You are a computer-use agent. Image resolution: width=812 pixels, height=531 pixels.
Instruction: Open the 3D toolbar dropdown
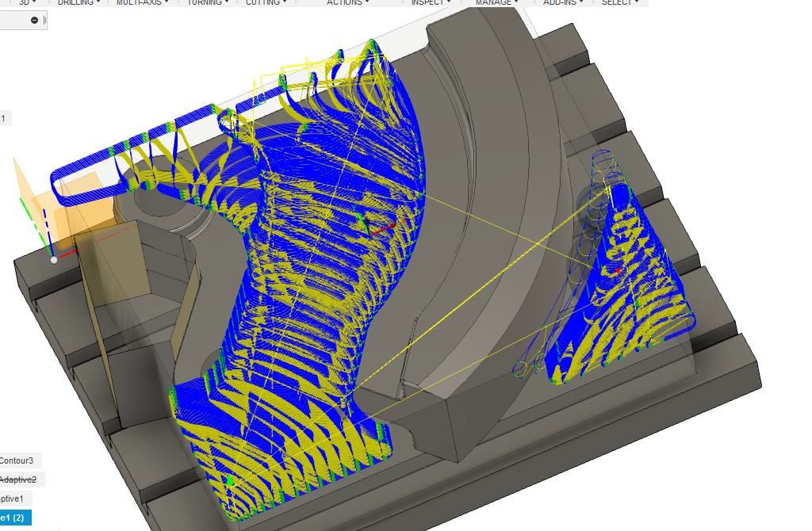[x=28, y=2]
